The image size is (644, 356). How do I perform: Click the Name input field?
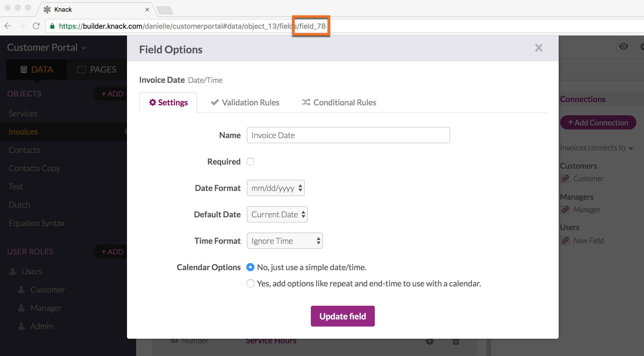(x=348, y=135)
